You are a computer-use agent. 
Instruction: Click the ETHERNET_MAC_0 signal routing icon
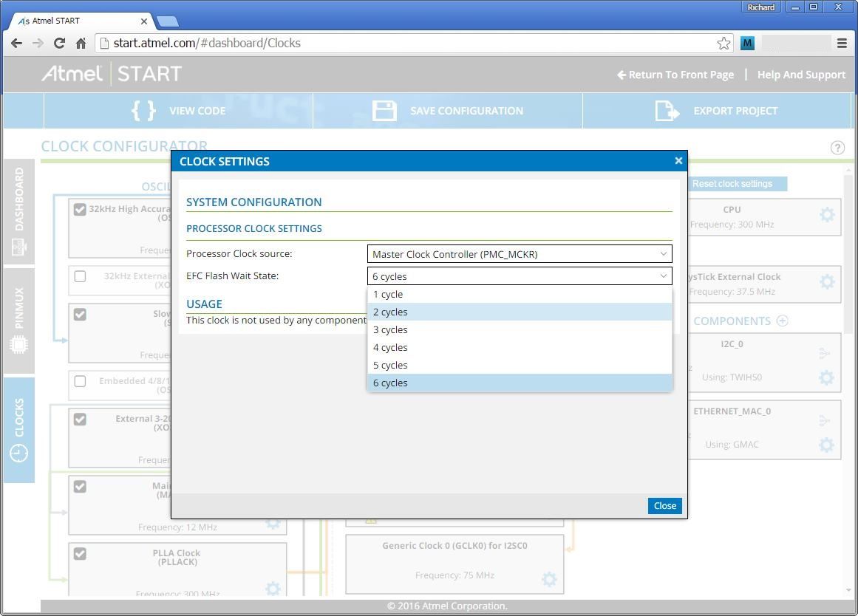[825, 420]
